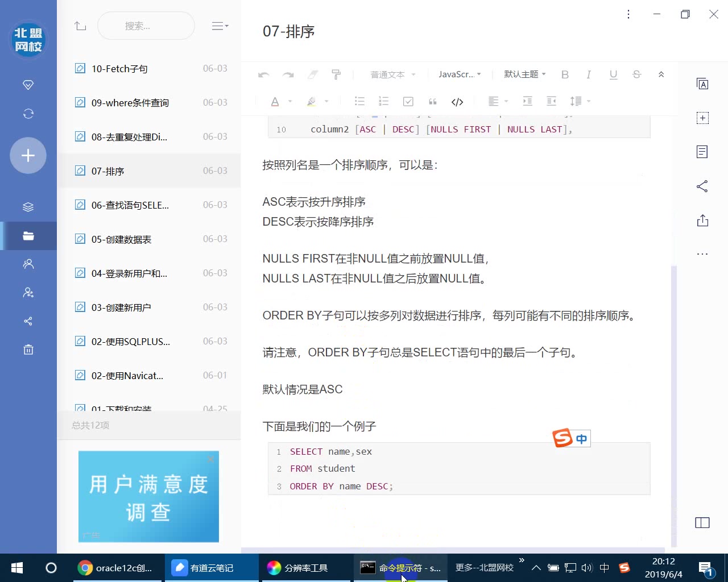Image resolution: width=728 pixels, height=582 pixels.
Task: Open the 命令提示符 taskbar window
Action: (402, 567)
